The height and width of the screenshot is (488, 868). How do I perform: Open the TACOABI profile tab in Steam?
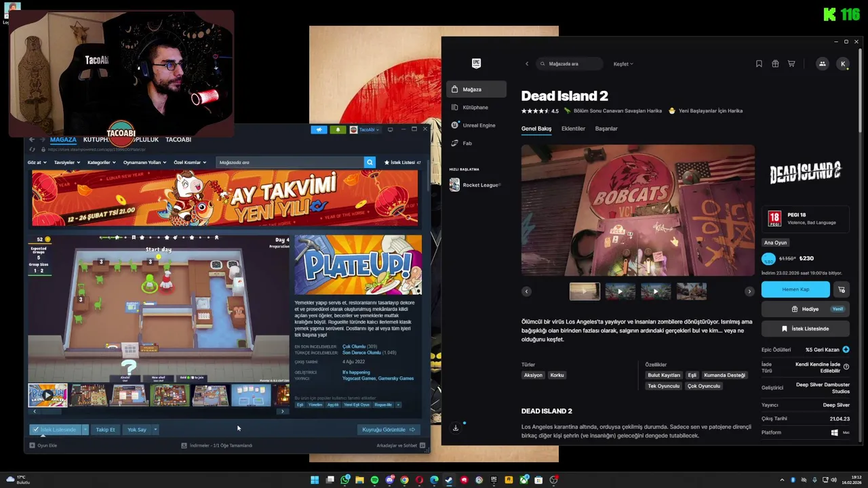pos(178,140)
